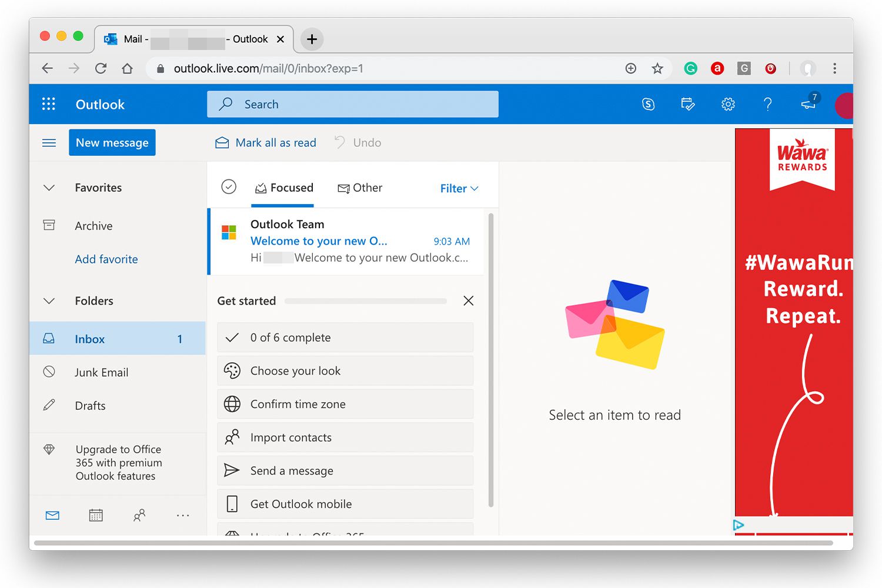
Task: Click the browser back arrow
Action: pos(48,69)
